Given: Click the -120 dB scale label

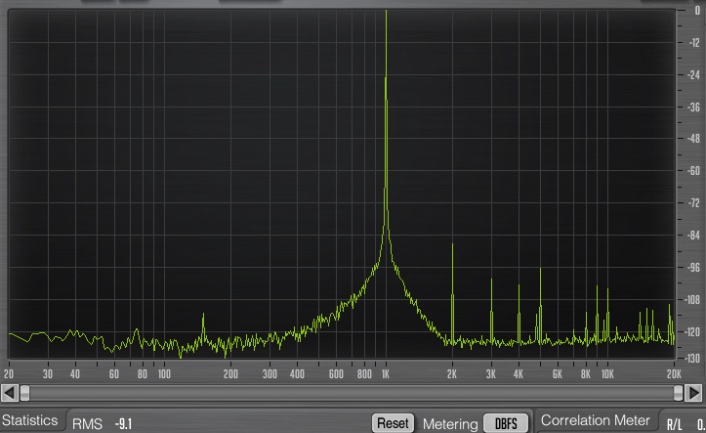Looking at the screenshot, I should [693, 332].
